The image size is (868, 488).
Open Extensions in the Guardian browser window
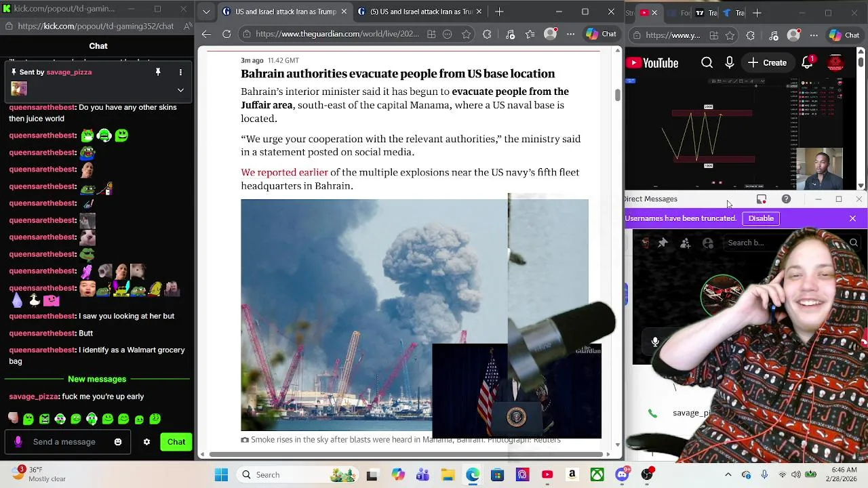(487, 35)
